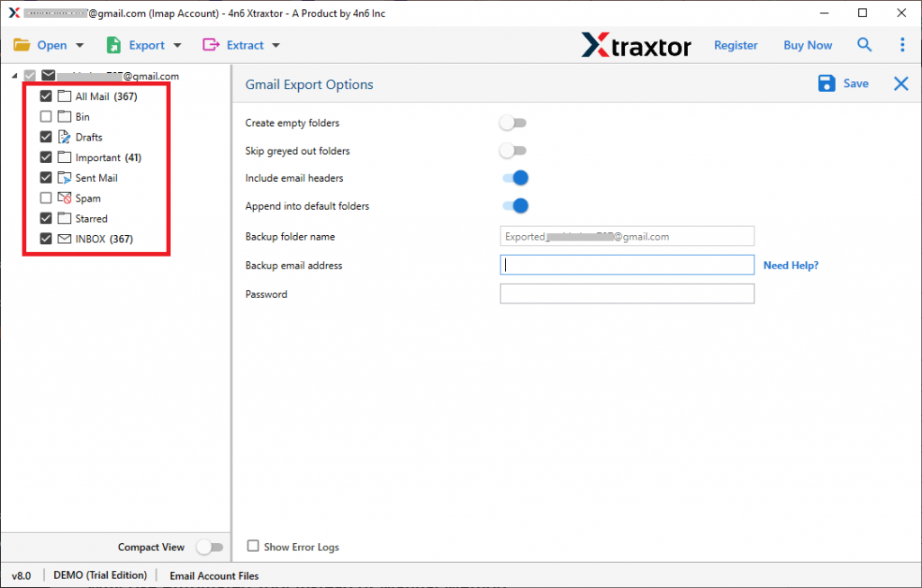Screen dimensions: 922x588
Task: Click the Starred folder icon
Action: click(x=64, y=218)
